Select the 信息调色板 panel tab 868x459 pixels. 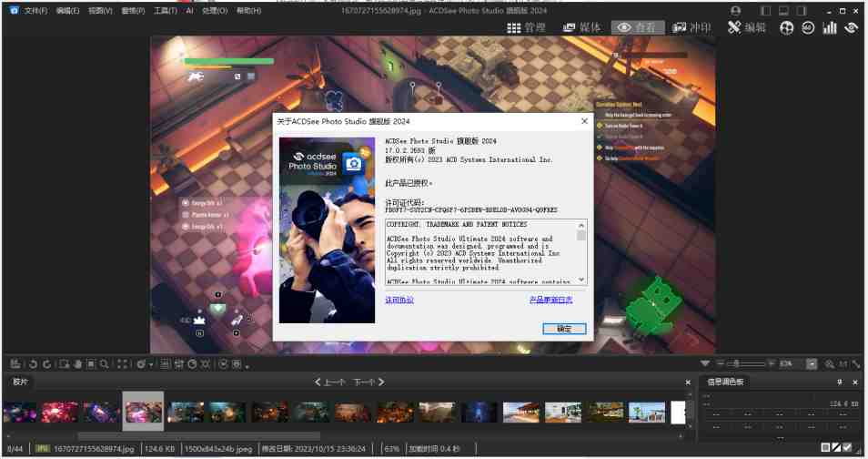click(725, 382)
